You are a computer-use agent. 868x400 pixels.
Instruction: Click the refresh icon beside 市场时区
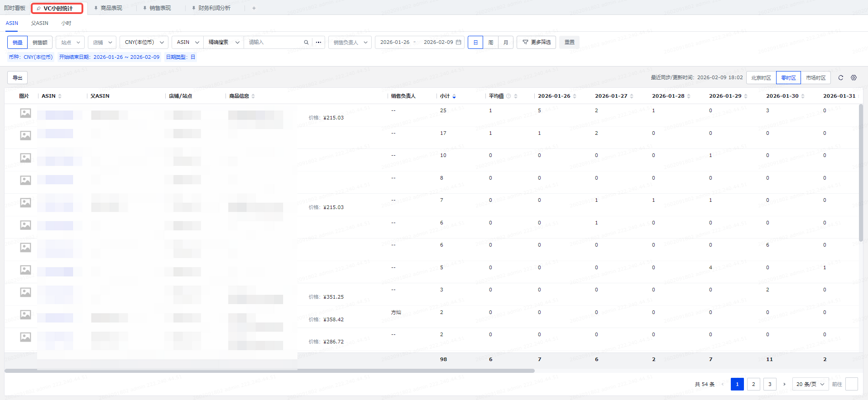point(840,78)
